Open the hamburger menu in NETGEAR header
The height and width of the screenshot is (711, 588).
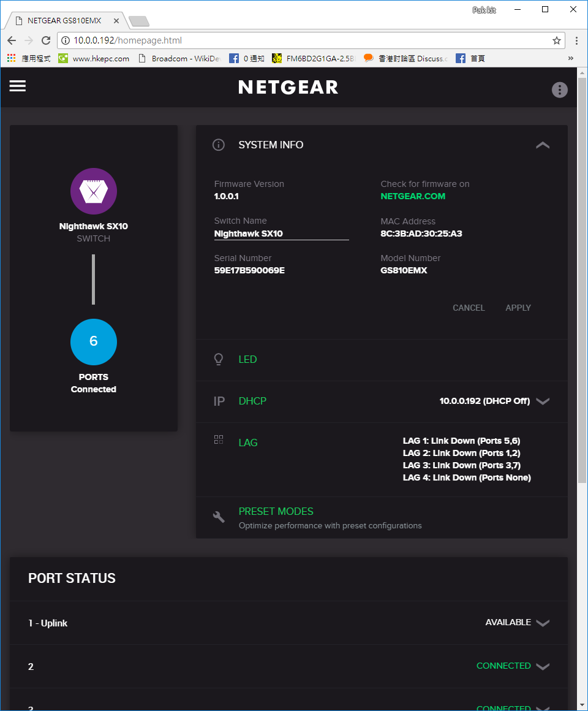point(18,86)
